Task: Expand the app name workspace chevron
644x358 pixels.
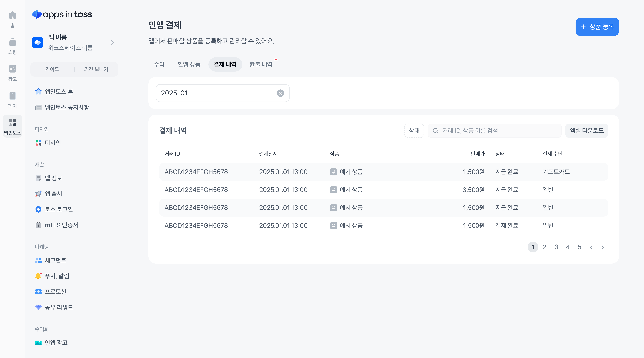Action: [x=112, y=43]
